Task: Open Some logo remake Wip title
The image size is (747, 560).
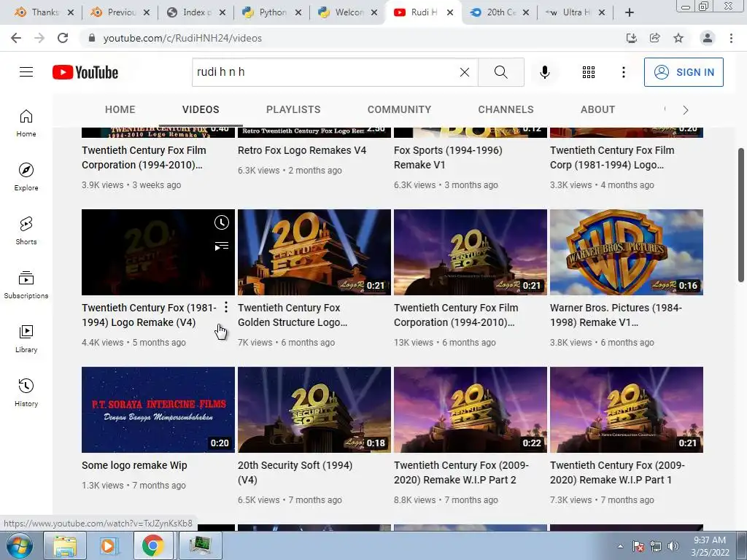Action: pyautogui.click(x=134, y=465)
